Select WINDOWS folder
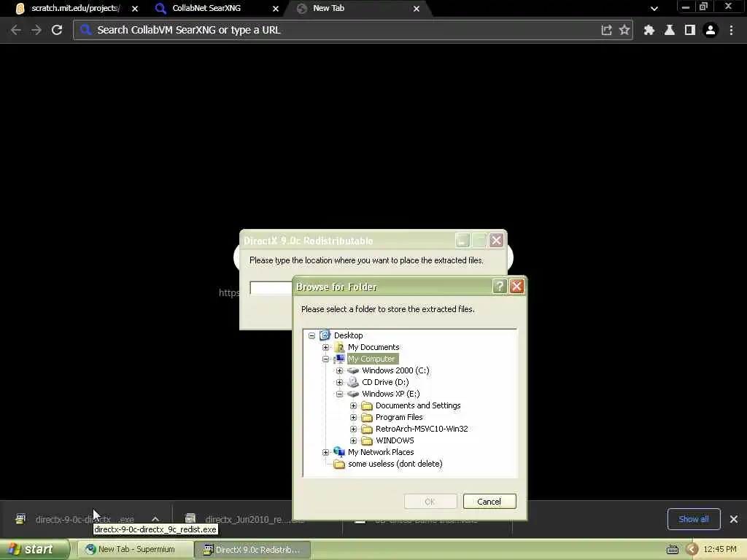Screen dimensions: 747x560 (395, 440)
